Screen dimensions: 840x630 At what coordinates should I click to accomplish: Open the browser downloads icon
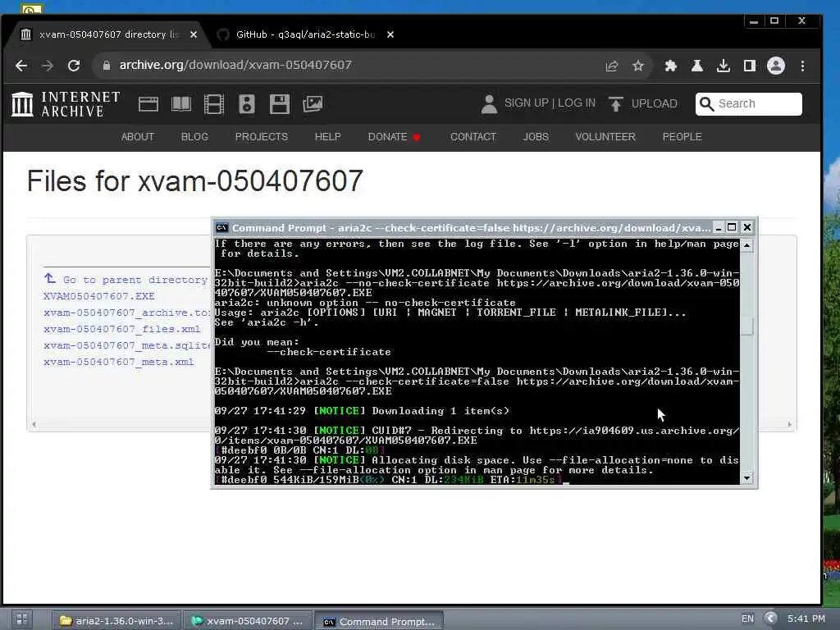(724, 66)
